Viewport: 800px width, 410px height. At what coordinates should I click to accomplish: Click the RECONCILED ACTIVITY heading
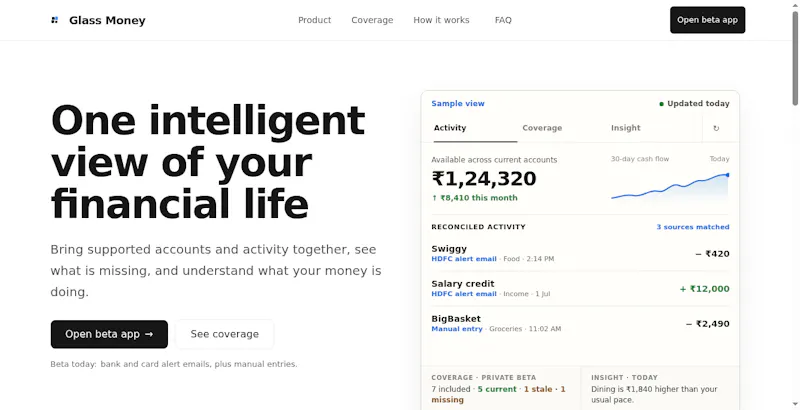478,227
